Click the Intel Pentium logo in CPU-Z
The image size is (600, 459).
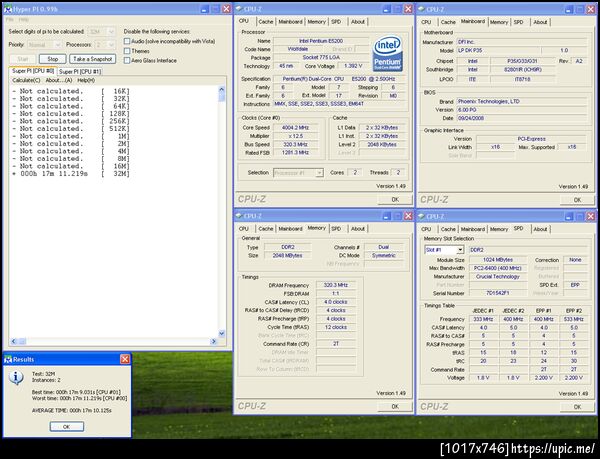pos(389,54)
